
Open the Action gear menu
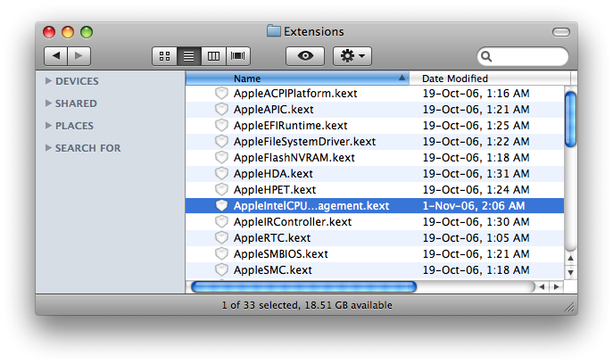point(352,56)
